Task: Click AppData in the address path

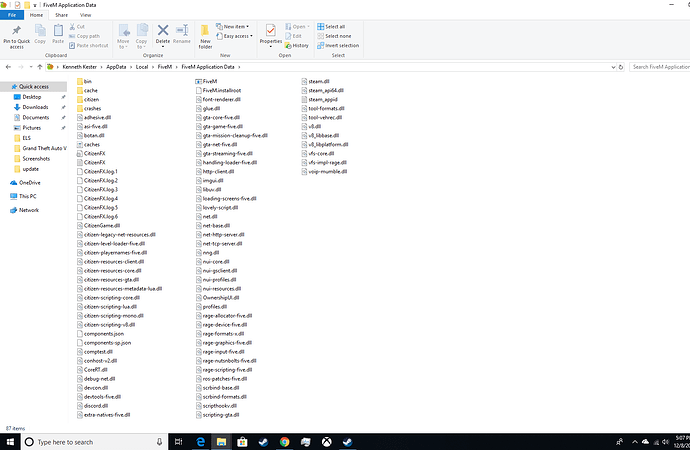Action: tap(116, 67)
